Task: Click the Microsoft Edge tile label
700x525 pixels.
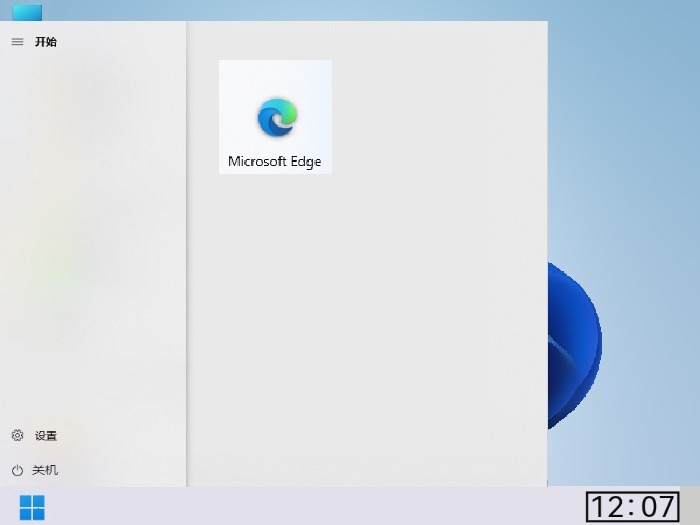Action: tap(275, 161)
